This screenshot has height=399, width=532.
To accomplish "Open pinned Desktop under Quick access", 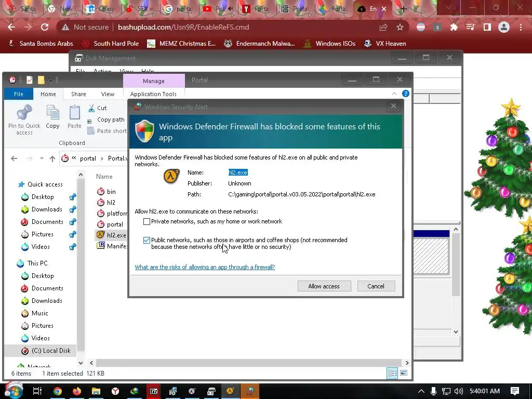I will click(43, 197).
